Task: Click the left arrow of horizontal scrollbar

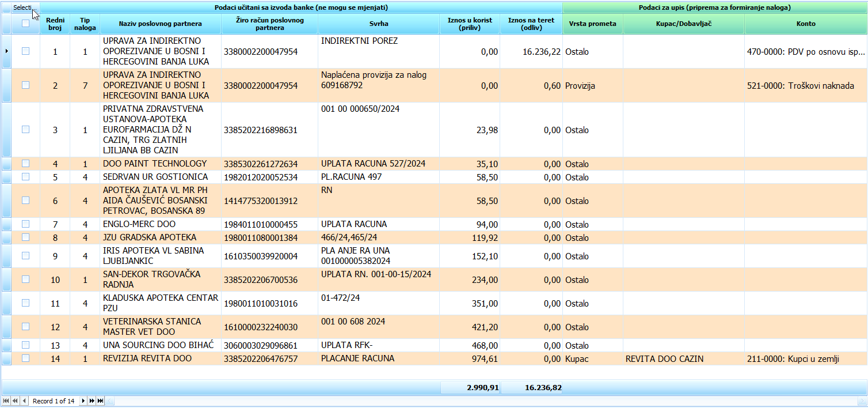Action: [109, 401]
